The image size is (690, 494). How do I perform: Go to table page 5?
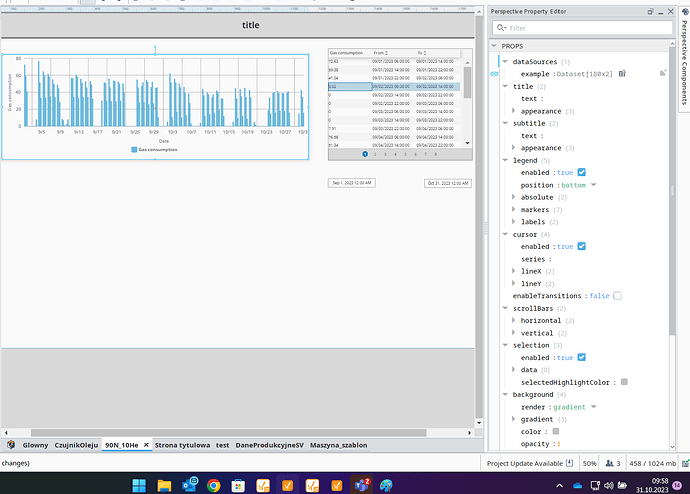click(405, 154)
